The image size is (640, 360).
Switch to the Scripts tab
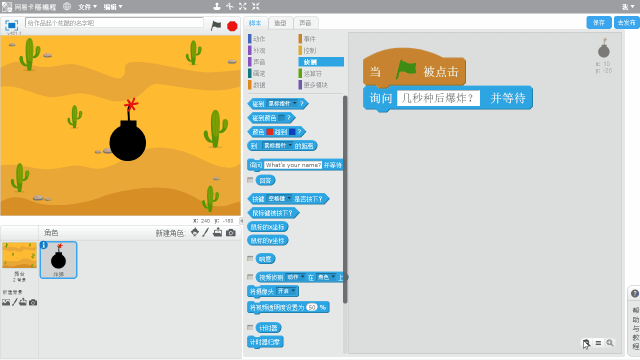point(256,23)
